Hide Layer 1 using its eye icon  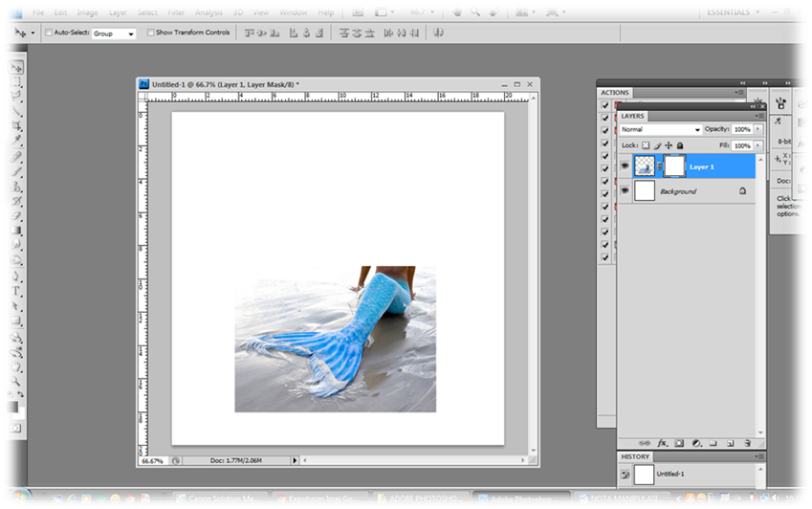tap(625, 166)
